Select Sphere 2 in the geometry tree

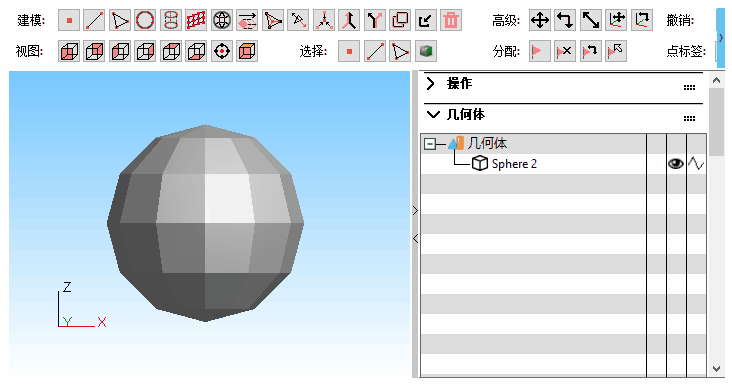coord(514,164)
